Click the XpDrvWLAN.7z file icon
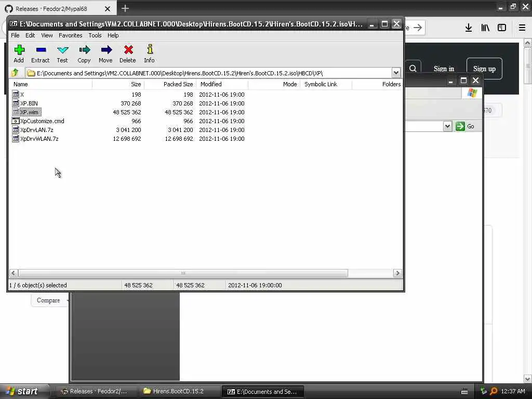Screen dimensions: 532x399 [15, 138]
